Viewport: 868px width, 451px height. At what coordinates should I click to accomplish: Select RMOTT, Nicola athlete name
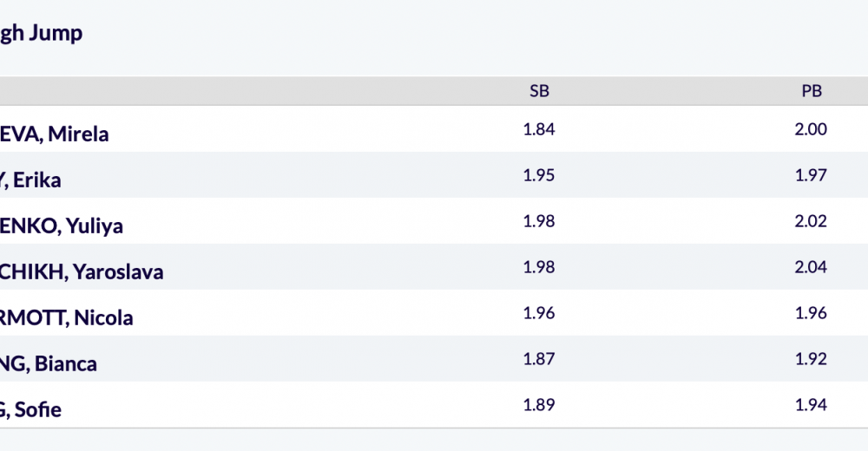pos(67,317)
